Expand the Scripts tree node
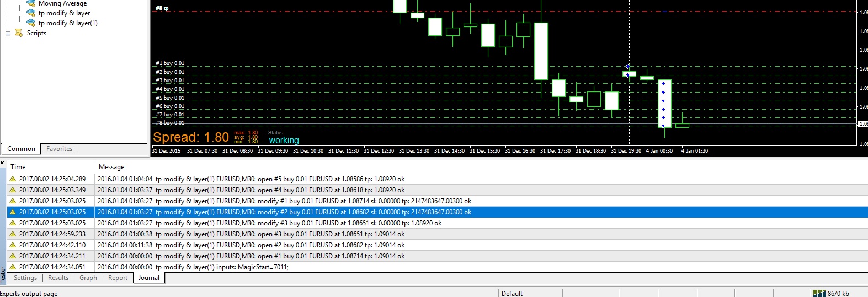 (8, 34)
